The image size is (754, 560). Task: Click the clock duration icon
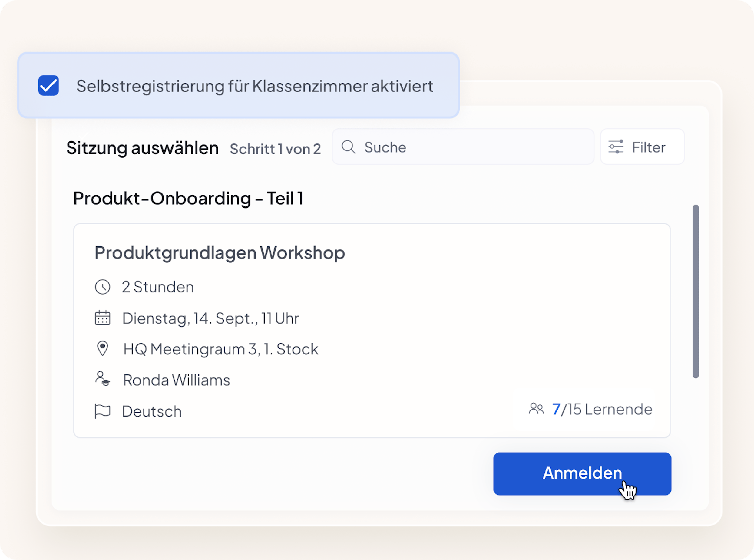tap(103, 287)
